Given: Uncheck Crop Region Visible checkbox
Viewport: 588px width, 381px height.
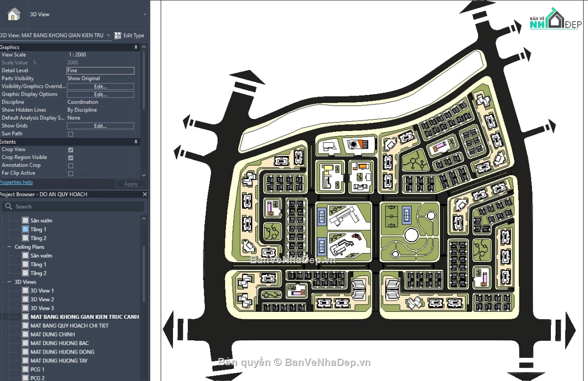Looking at the screenshot, I should pos(71,157).
